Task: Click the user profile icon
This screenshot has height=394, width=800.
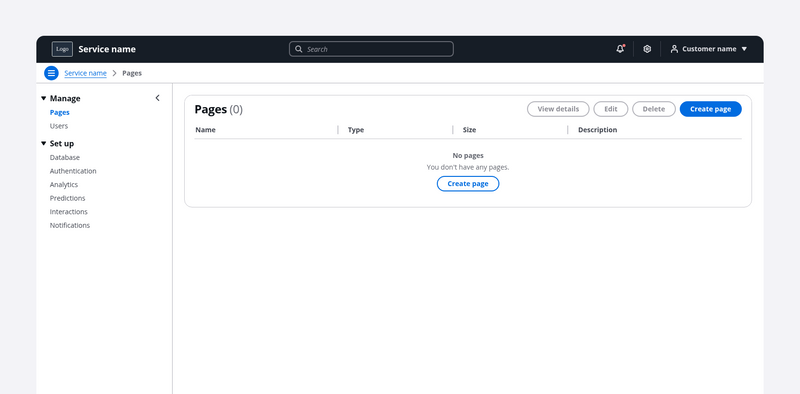Action: coord(674,49)
